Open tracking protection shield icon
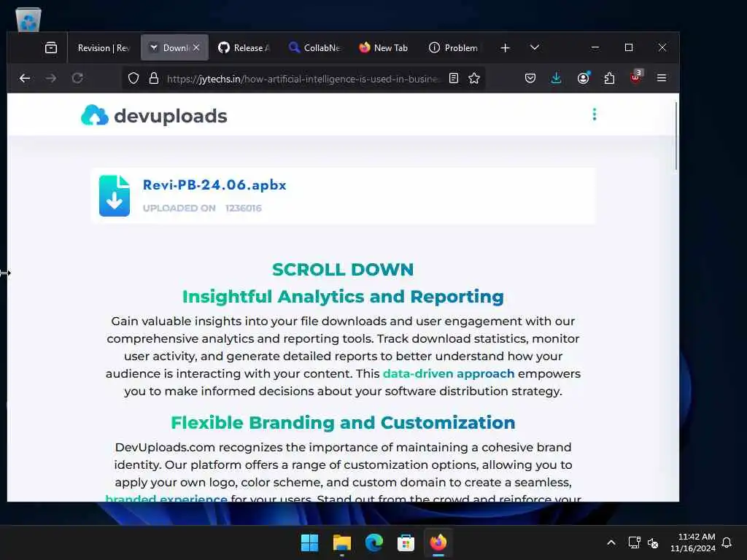747x560 pixels. (x=133, y=78)
